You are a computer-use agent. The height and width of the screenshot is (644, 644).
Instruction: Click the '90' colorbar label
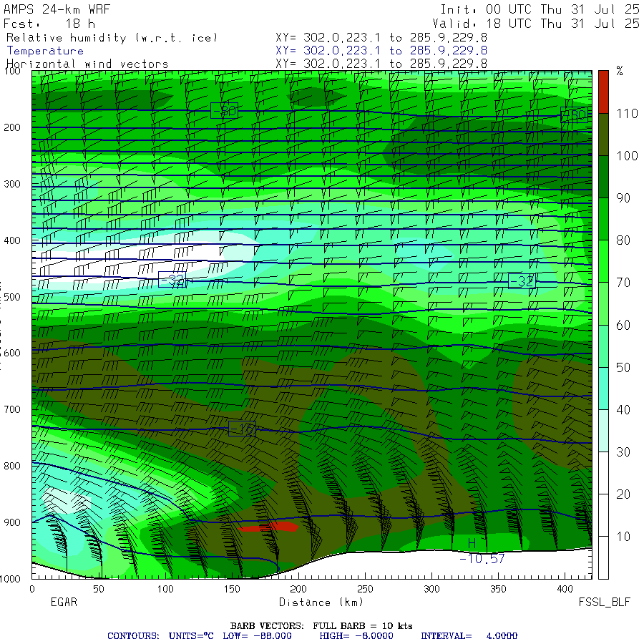click(623, 198)
